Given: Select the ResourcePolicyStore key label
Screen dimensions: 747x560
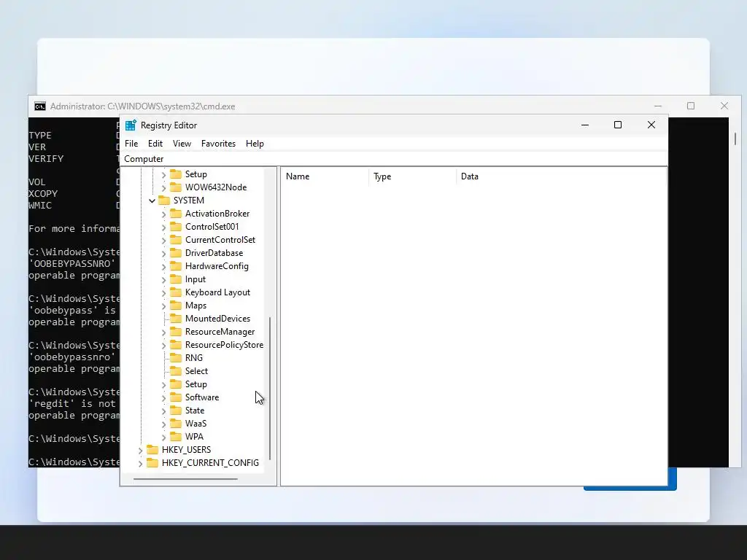Looking at the screenshot, I should pyautogui.click(x=225, y=345).
